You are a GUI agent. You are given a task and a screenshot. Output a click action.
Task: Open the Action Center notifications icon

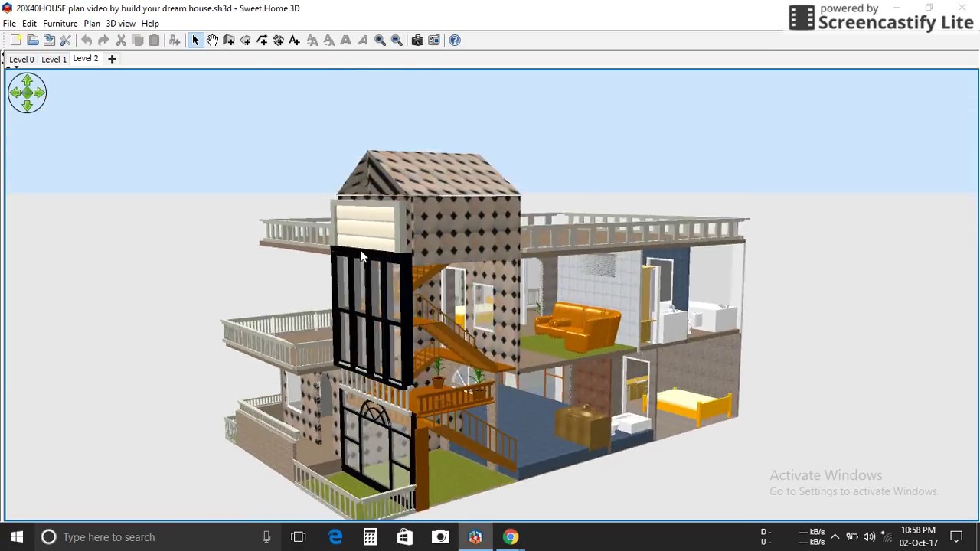tap(956, 536)
